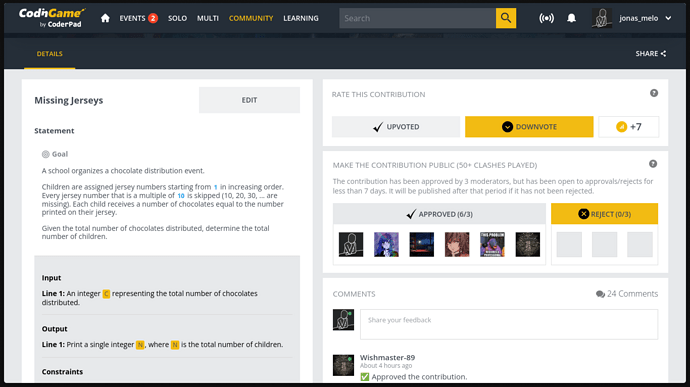Viewport: 690px width, 387px height.
Task: Open SOLO menu
Action: (x=177, y=18)
